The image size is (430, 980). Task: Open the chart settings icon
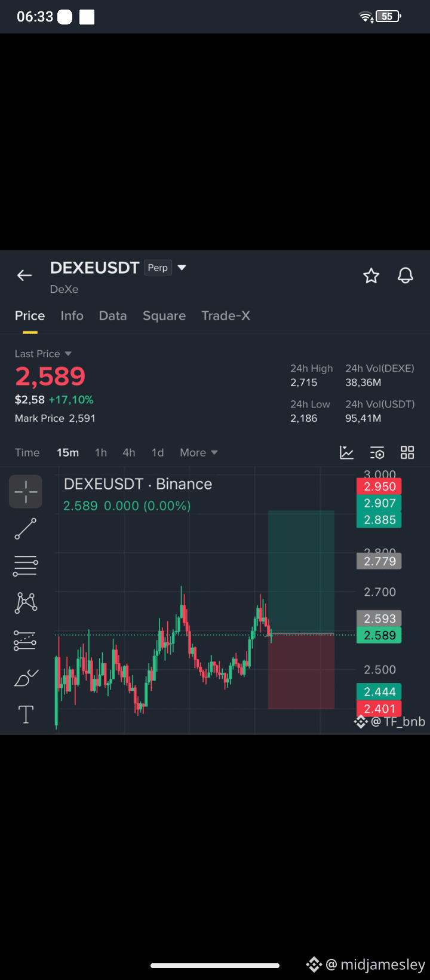coord(377,452)
